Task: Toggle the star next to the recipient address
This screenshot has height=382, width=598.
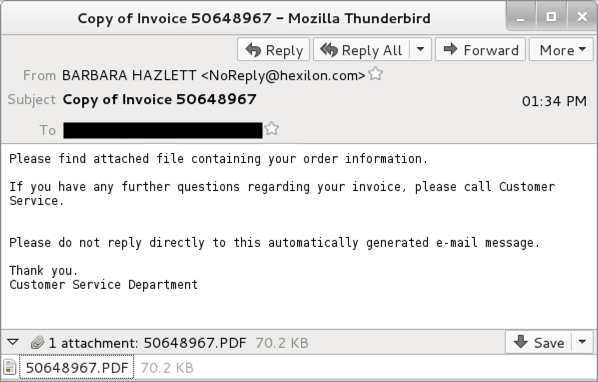Action: 272,129
